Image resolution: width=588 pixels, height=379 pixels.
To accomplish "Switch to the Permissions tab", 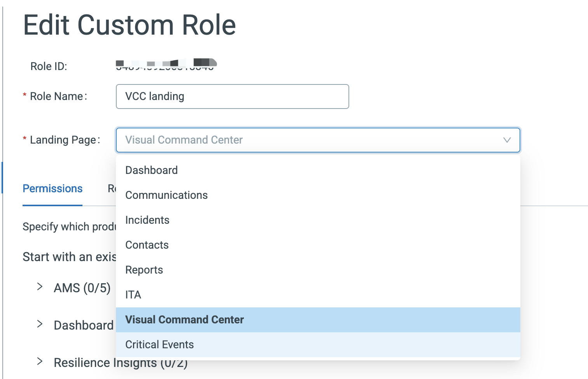I will point(52,189).
